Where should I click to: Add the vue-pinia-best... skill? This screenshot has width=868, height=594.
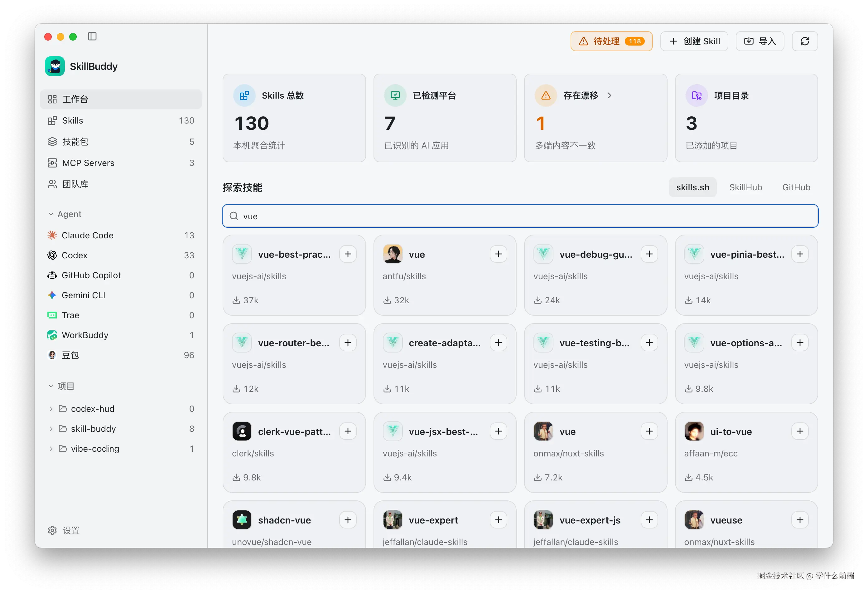[800, 254]
